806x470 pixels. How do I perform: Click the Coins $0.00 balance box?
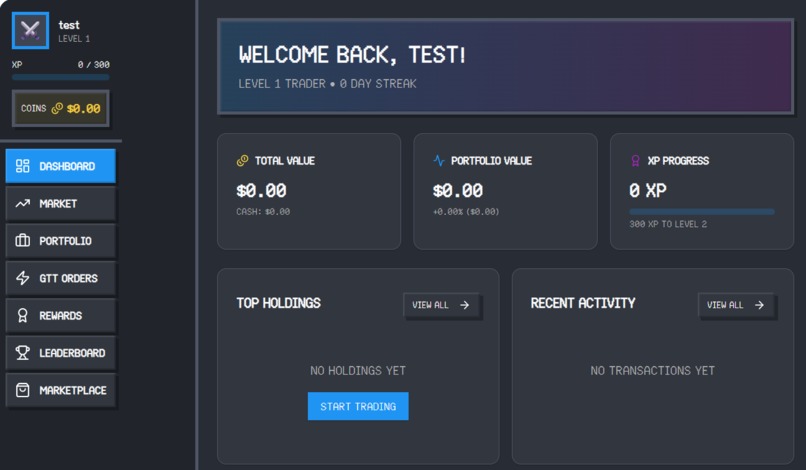tap(61, 108)
